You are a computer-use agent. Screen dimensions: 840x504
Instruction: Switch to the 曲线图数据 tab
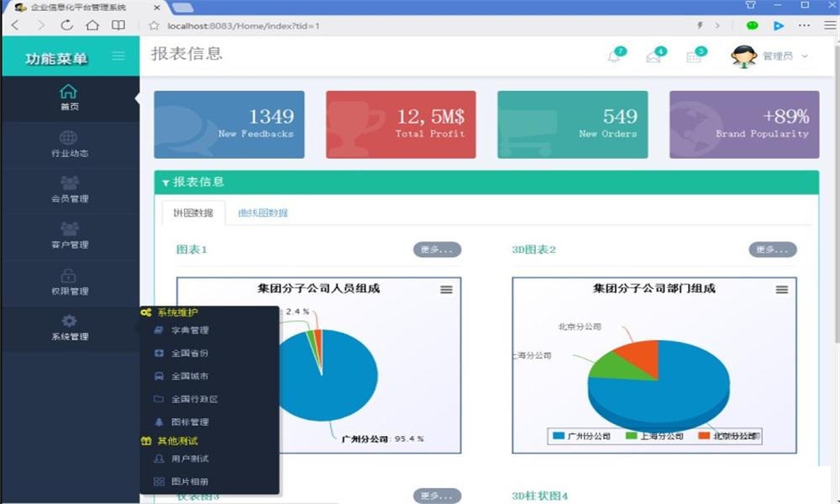[262, 213]
